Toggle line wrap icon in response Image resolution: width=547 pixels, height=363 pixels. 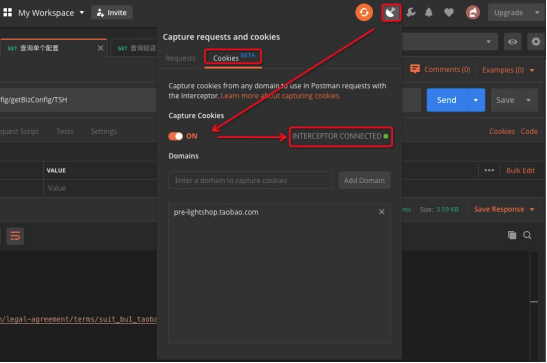tap(15, 236)
